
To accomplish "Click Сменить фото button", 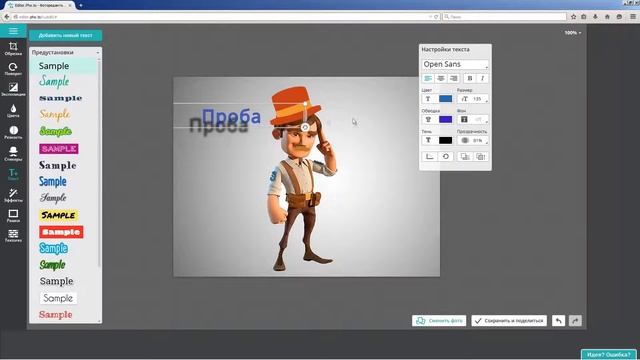I will tap(439, 321).
